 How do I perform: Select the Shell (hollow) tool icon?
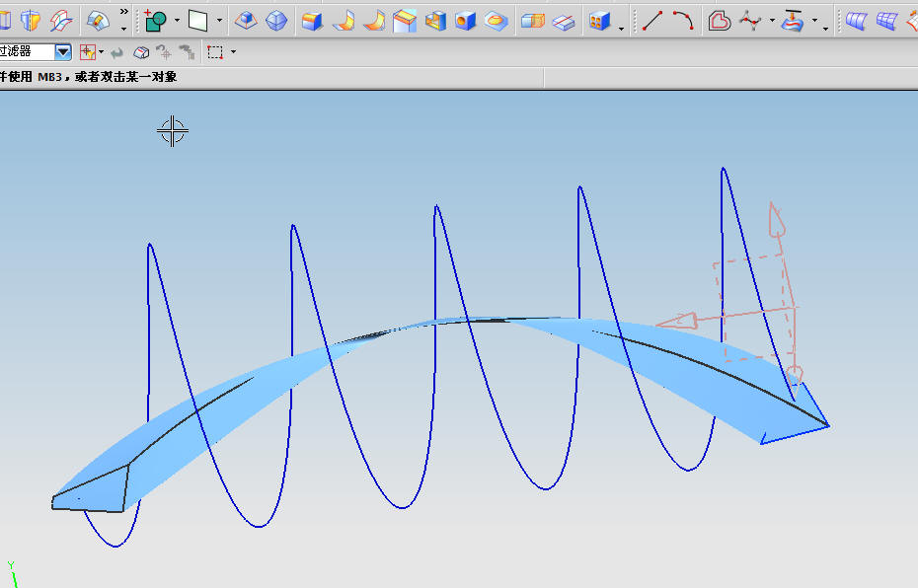pyautogui.click(x=435, y=21)
